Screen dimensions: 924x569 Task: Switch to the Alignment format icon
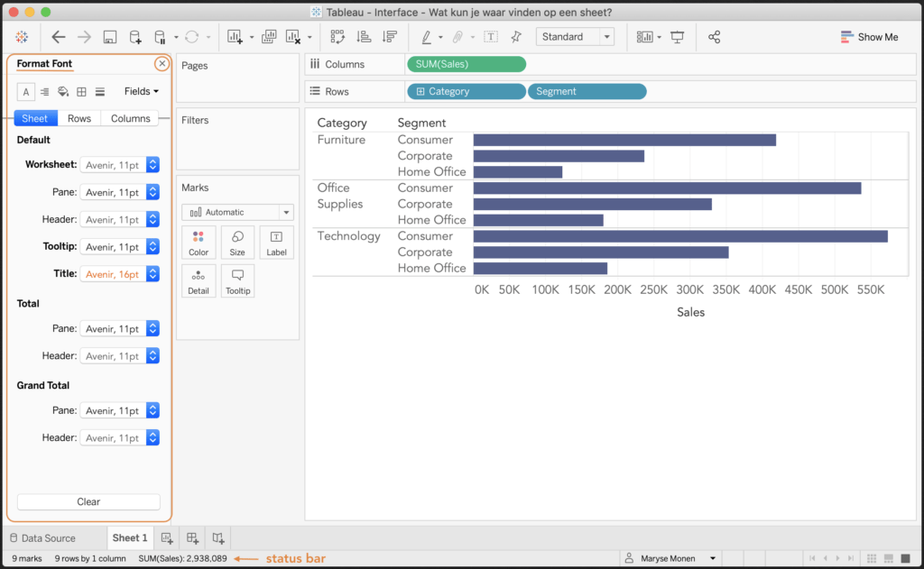(x=44, y=91)
